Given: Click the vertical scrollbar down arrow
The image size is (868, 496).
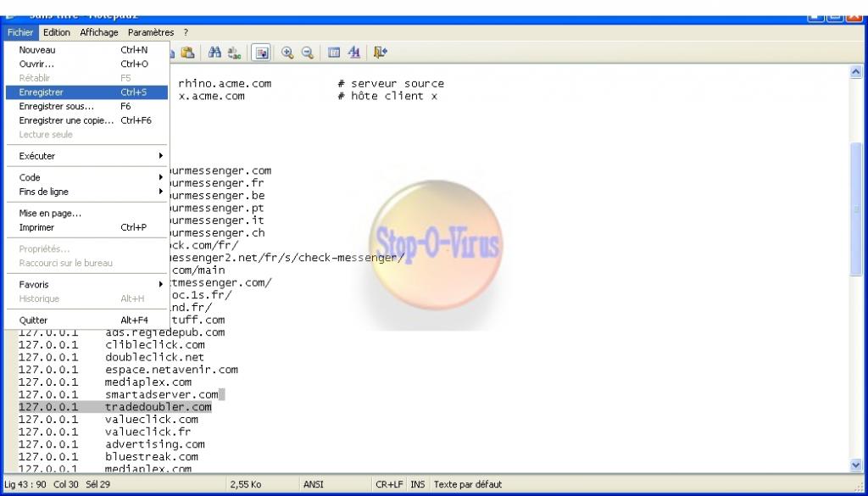Looking at the screenshot, I should [x=856, y=465].
